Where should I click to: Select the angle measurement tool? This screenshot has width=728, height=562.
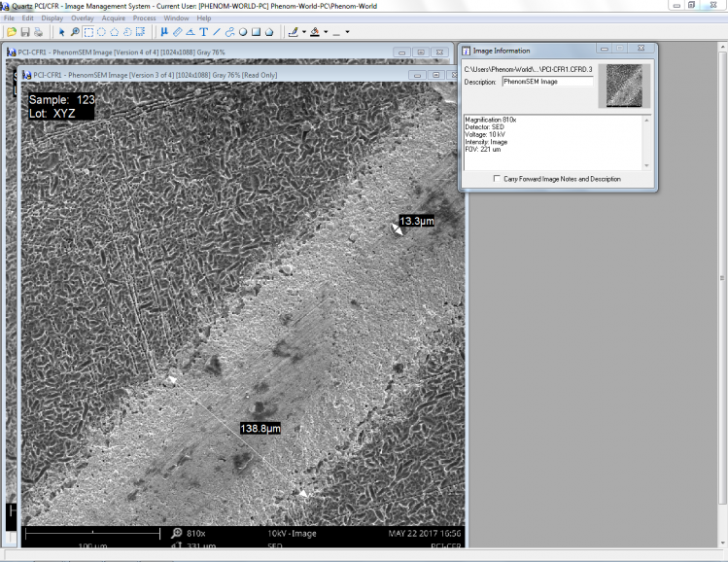[190, 32]
